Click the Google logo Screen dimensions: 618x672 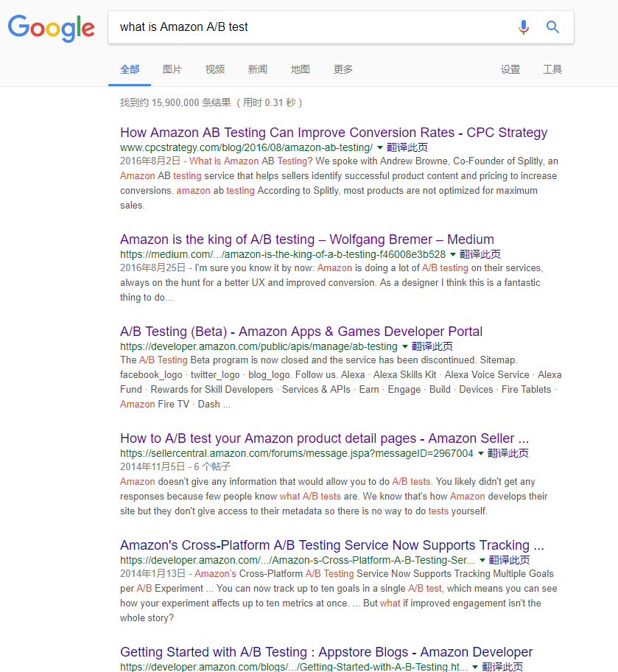(x=52, y=28)
